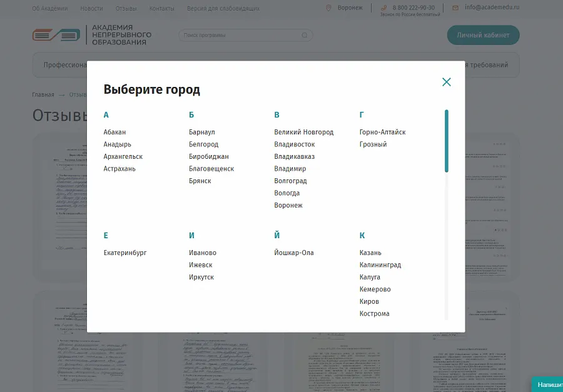Screen dimensions: 563x392
Task: Click the Поиск программы search field
Action: tap(246, 35)
